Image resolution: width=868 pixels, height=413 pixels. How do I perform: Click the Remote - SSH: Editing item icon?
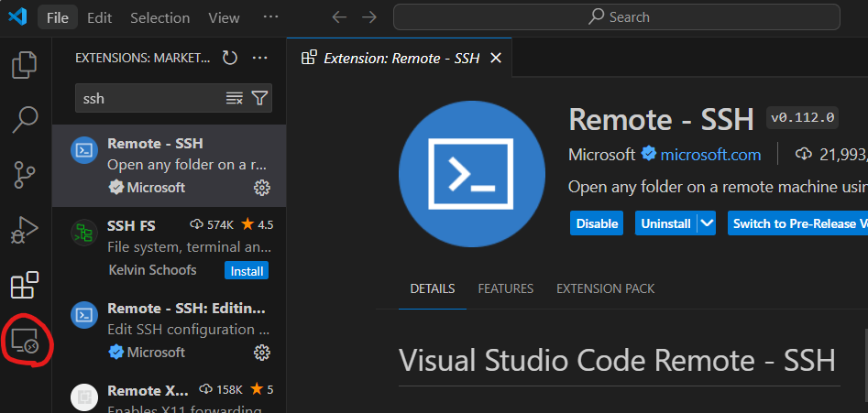point(84,315)
